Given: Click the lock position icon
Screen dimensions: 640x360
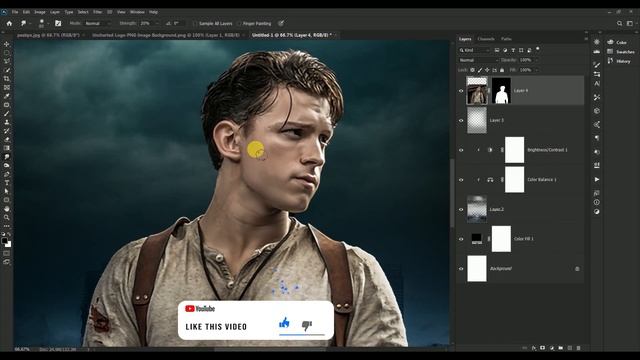Looking at the screenshot, I should click(x=487, y=70).
